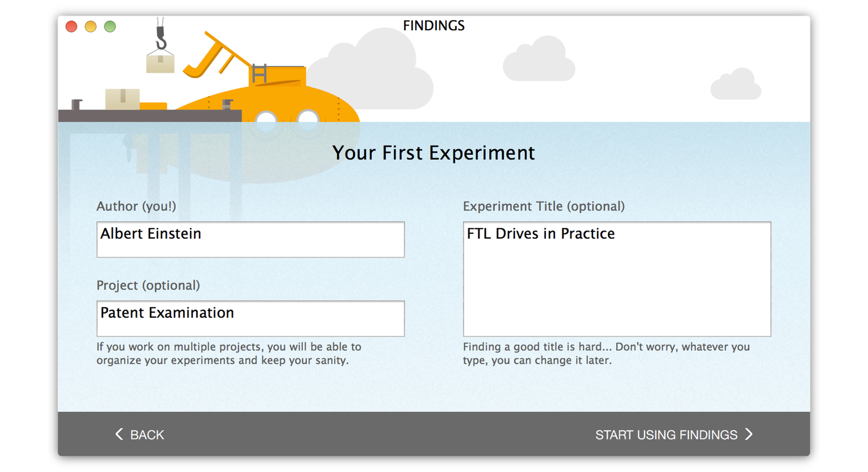This screenshot has width=868, height=472.
Task: Select the Author field containing Albert Einstein
Action: pyautogui.click(x=251, y=239)
